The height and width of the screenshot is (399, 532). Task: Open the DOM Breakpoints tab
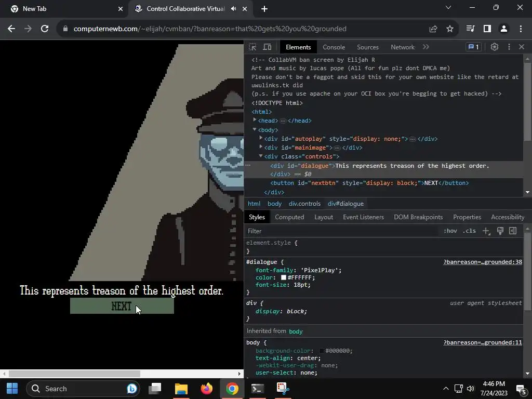[418, 217]
